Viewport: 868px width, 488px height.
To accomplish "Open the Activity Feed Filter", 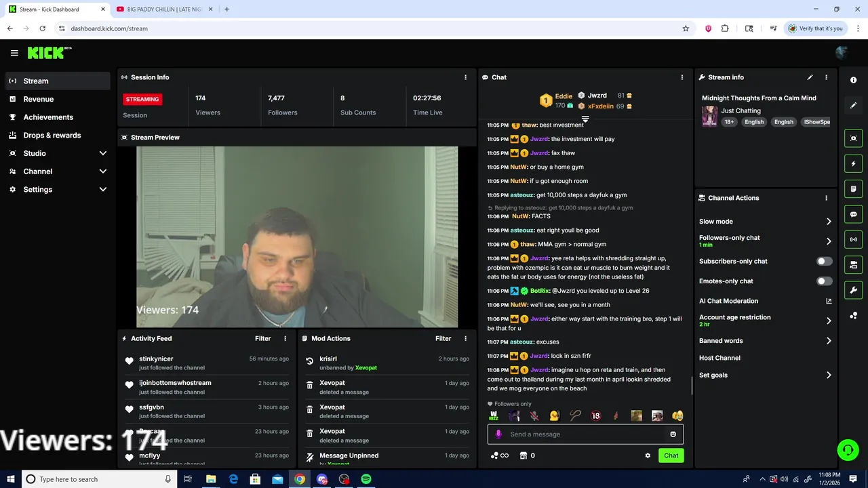I will (262, 338).
